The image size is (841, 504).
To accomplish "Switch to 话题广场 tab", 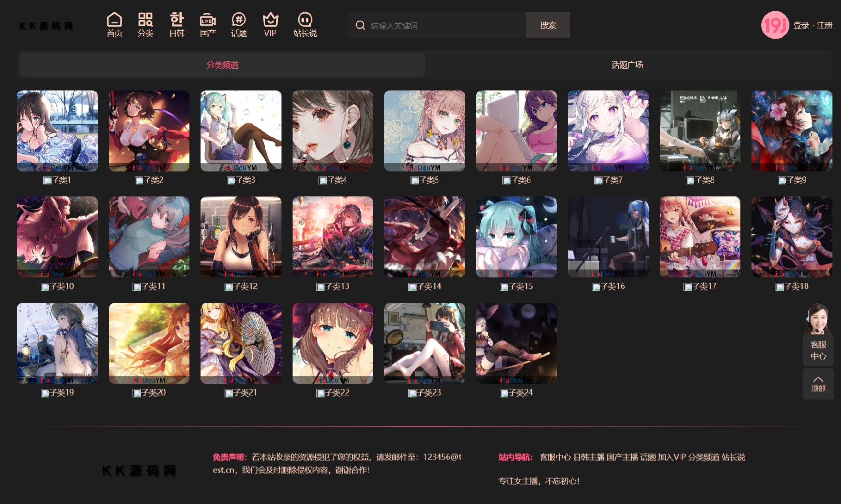I will [x=627, y=65].
